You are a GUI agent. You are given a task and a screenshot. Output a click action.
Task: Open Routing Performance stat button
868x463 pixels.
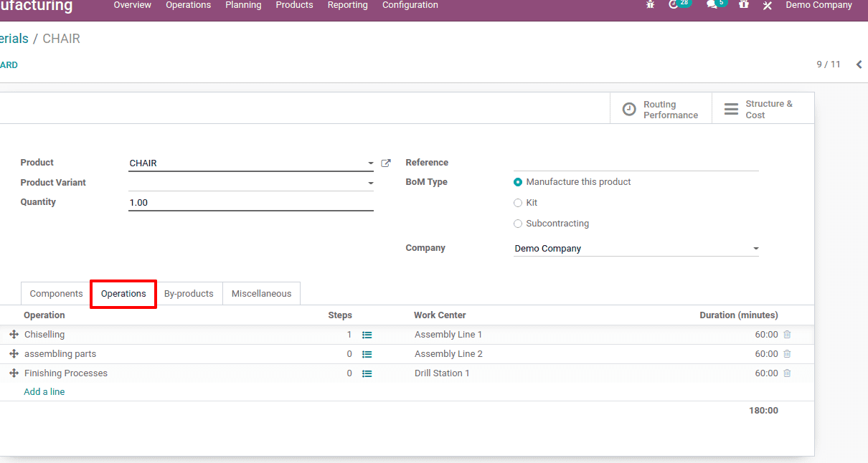point(661,110)
